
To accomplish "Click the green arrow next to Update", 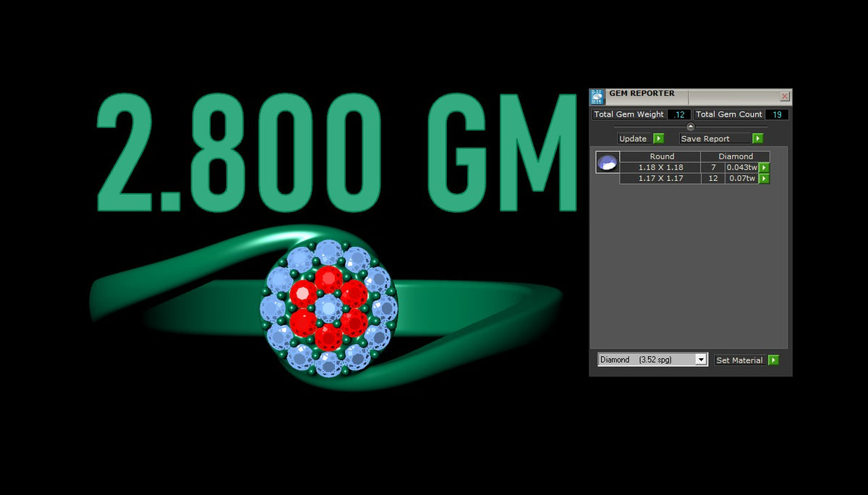I will pos(658,138).
